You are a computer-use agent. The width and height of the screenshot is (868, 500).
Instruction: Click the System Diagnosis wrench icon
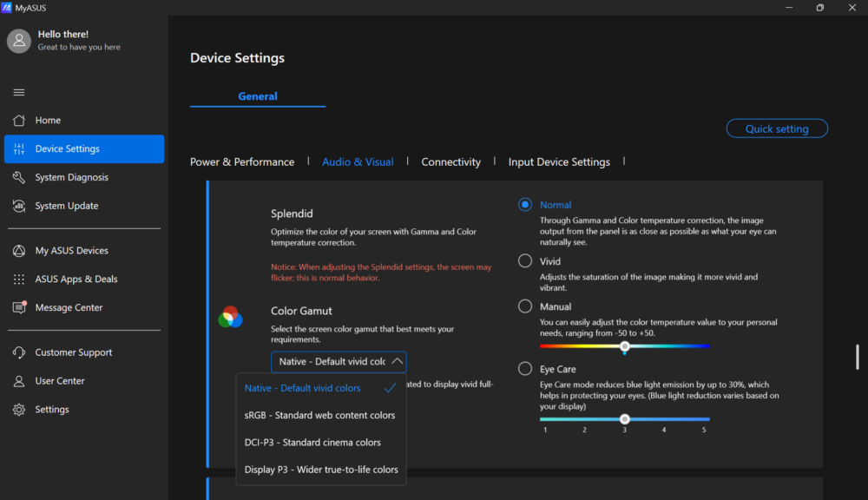coord(19,177)
